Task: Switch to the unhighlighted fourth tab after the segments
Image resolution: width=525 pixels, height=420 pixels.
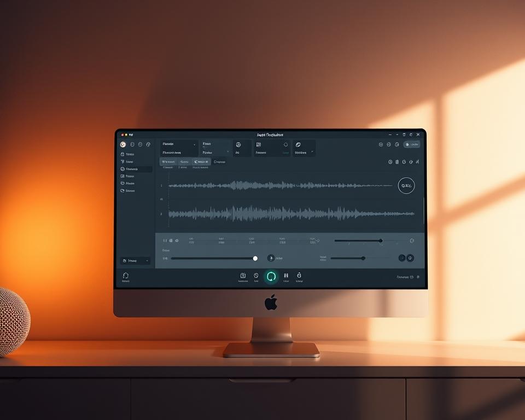Action: 219,162
